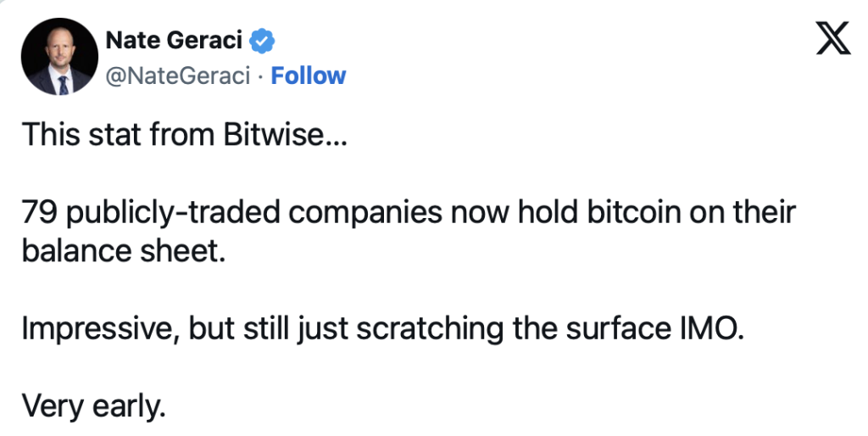Click the dot separator before Follow

tap(261, 76)
